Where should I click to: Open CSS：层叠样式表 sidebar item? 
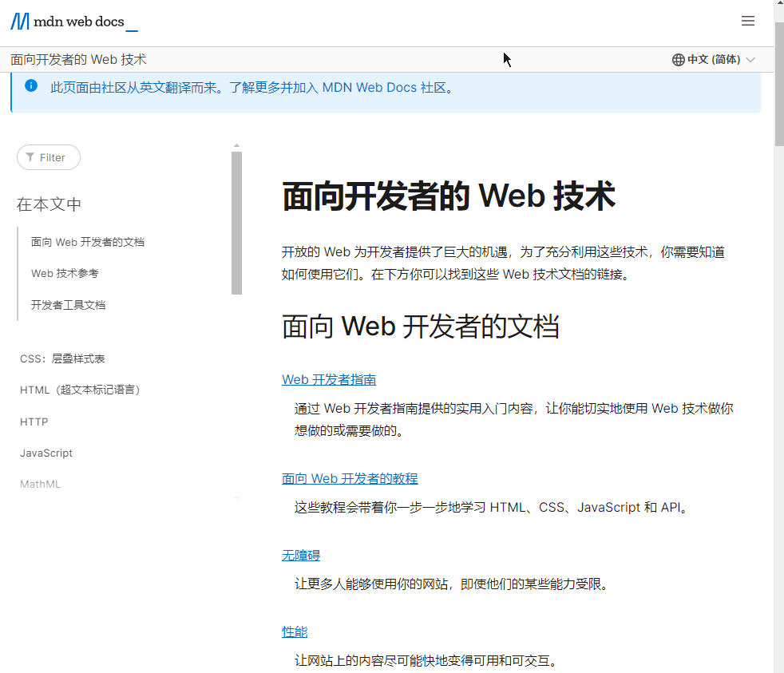coord(62,358)
